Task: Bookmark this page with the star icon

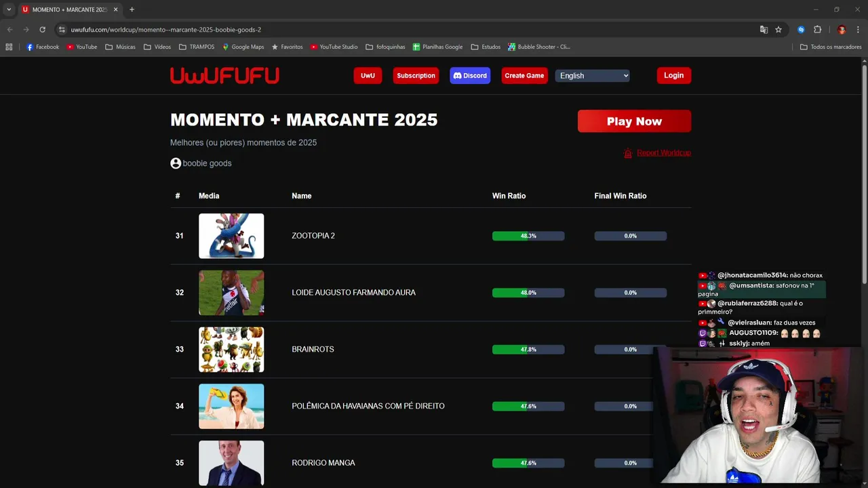Action: pos(778,30)
